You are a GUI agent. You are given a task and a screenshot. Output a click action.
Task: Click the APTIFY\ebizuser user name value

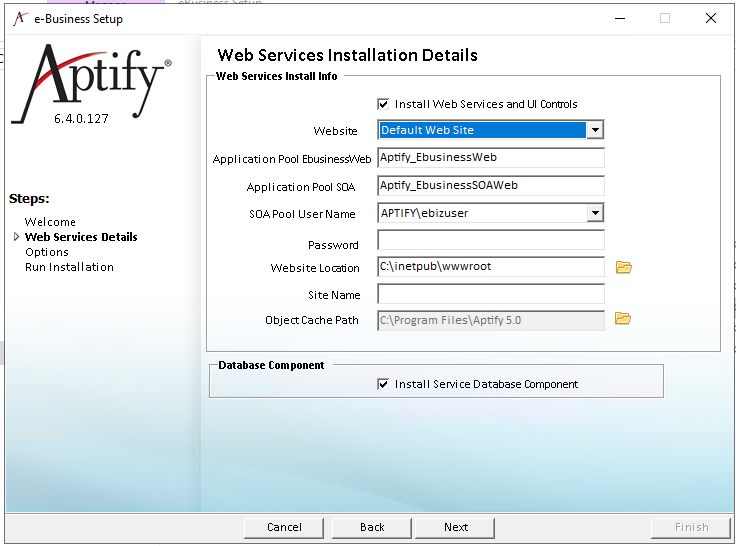pos(424,213)
